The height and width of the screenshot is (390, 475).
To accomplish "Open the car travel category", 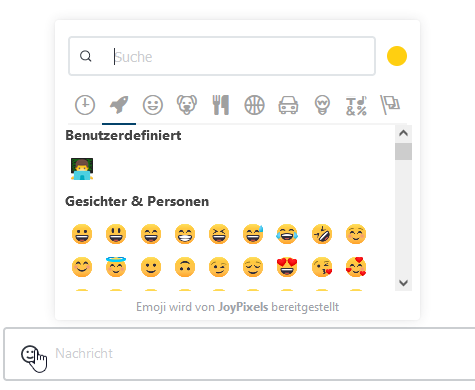I will [x=288, y=105].
